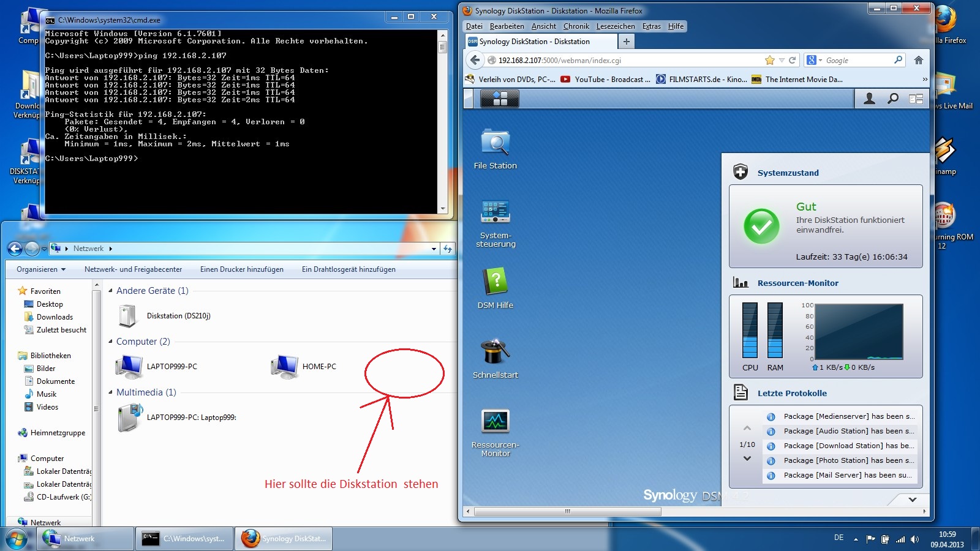
Task: Open Action Center flag tray icon
Action: (x=870, y=539)
